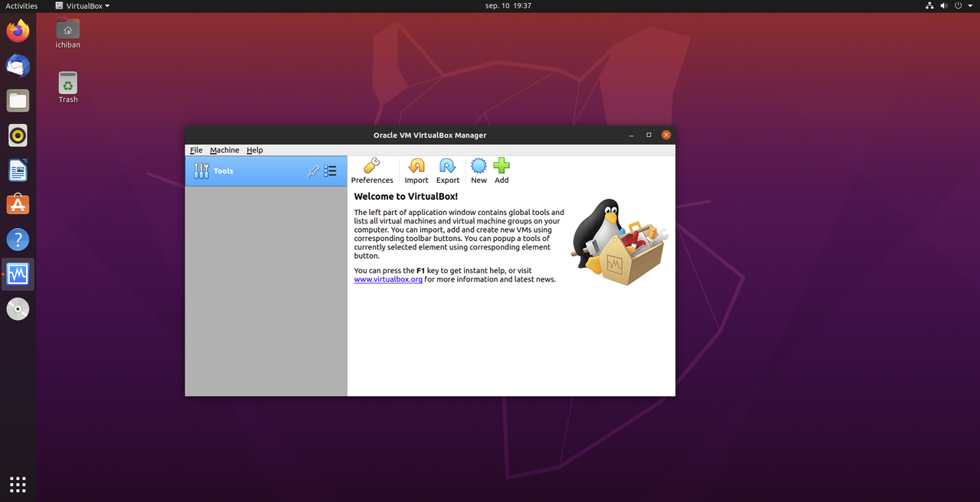Image resolution: width=980 pixels, height=502 pixels.
Task: Open Ubuntu Software from the dock
Action: click(x=18, y=204)
